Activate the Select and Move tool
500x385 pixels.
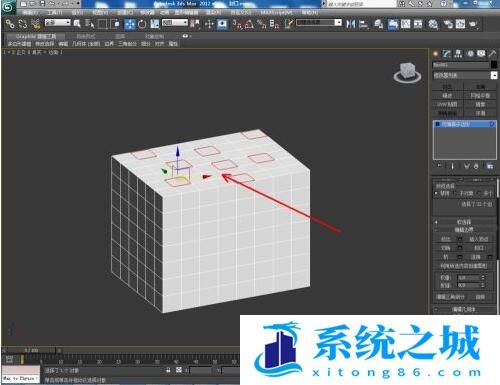(130, 24)
